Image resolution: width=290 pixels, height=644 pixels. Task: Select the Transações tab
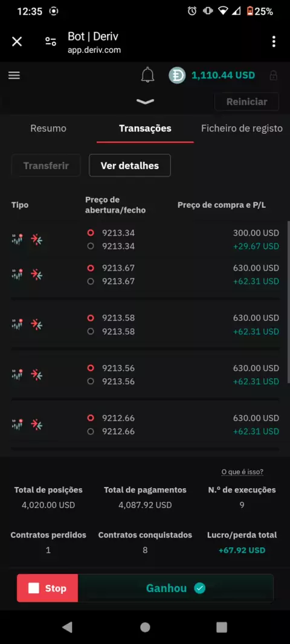point(145,129)
